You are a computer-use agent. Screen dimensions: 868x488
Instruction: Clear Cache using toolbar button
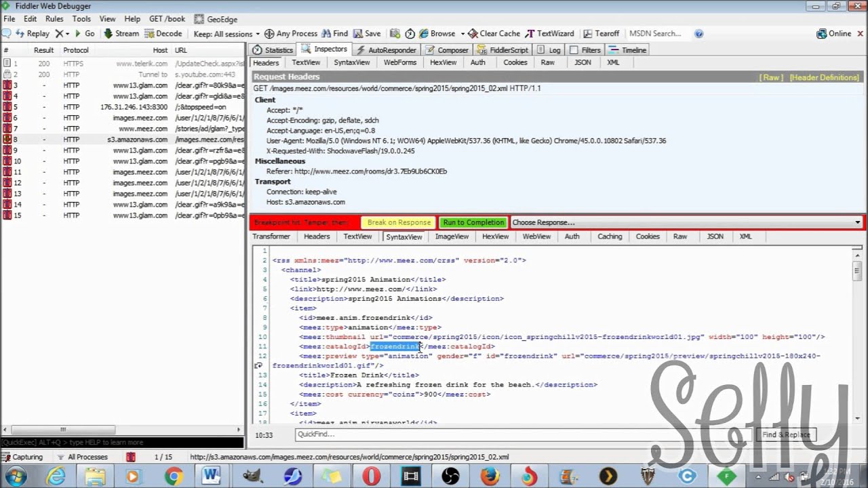(494, 33)
